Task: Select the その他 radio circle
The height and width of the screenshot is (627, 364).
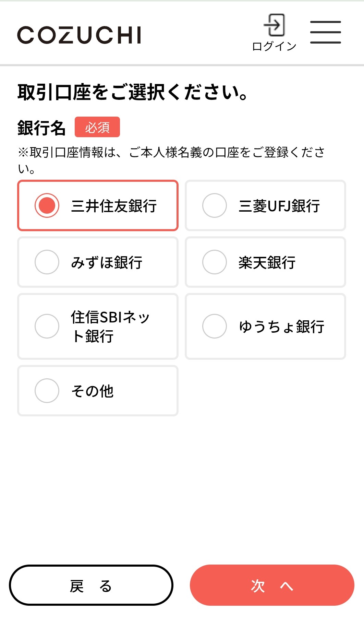Action: click(x=47, y=391)
